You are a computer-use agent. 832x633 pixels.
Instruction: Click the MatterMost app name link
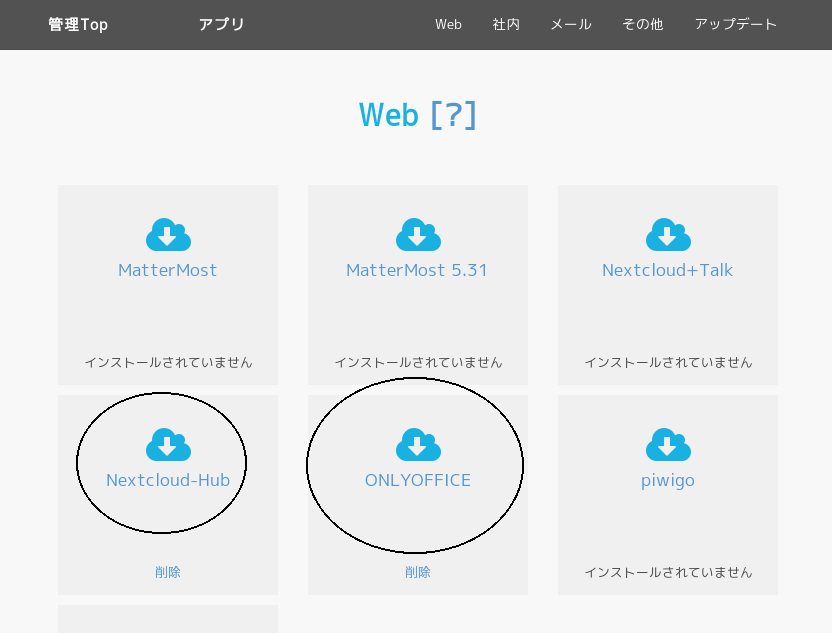pyautogui.click(x=168, y=270)
